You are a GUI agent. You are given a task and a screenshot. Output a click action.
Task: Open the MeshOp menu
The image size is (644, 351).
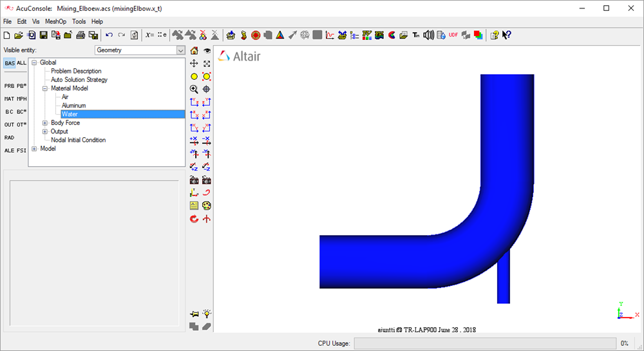tap(55, 21)
